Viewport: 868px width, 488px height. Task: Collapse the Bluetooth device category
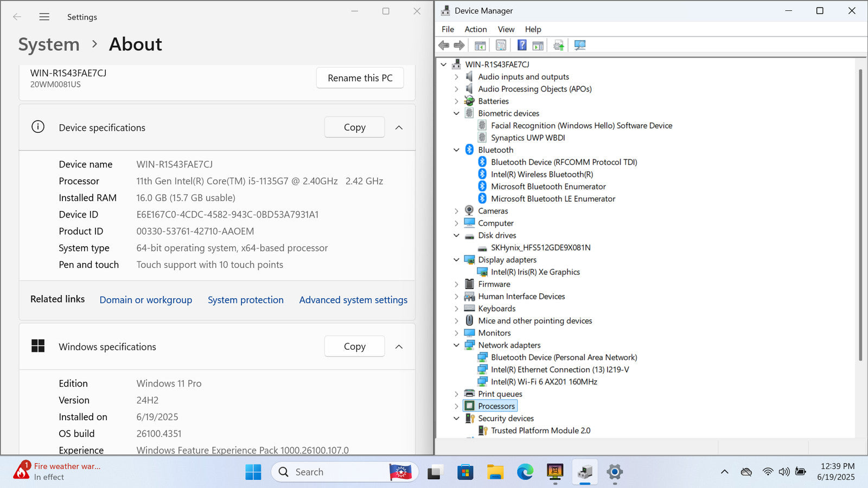click(x=456, y=150)
